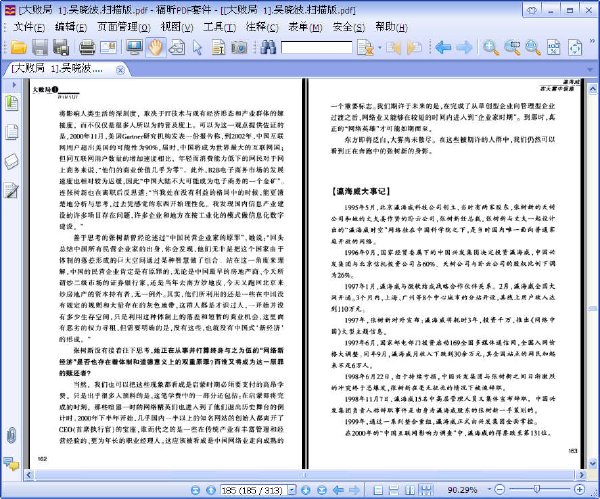Go to previous view with blue back arrow

click(x=443, y=47)
